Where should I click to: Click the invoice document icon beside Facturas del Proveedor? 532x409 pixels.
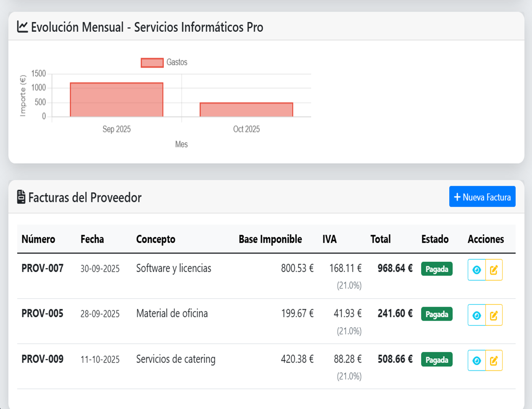pos(21,197)
